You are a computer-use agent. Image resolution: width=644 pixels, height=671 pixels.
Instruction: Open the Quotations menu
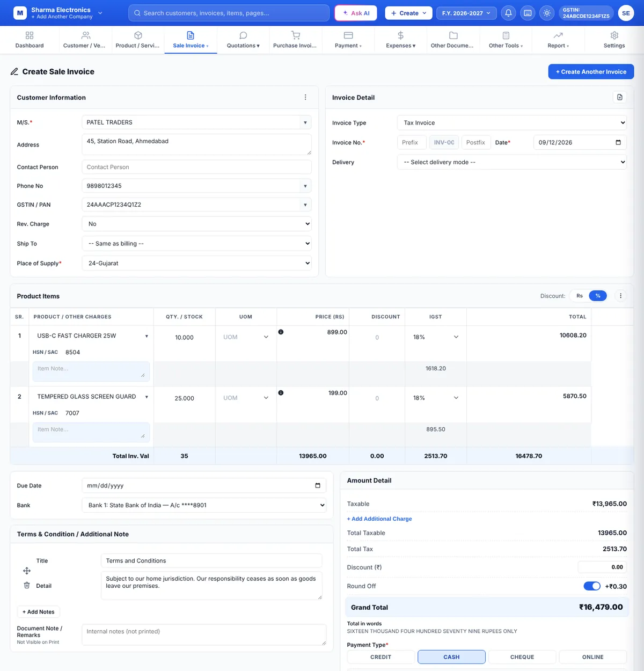tap(243, 40)
